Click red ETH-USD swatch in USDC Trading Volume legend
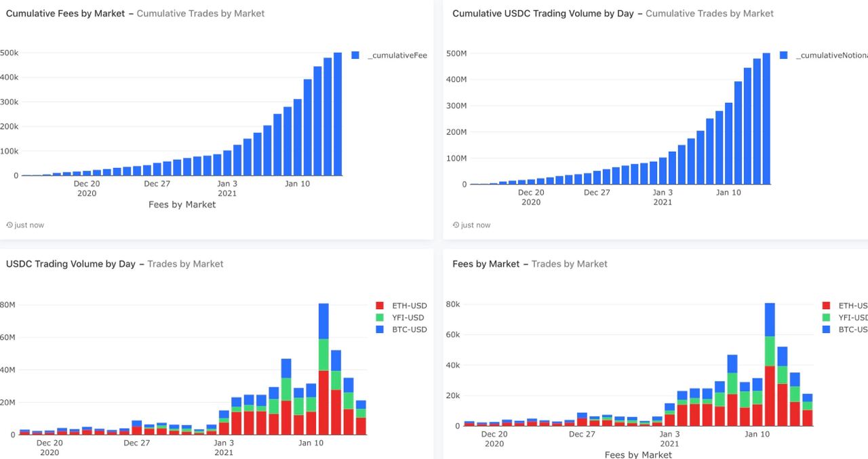Screen dimensions: 868x459 380,306
